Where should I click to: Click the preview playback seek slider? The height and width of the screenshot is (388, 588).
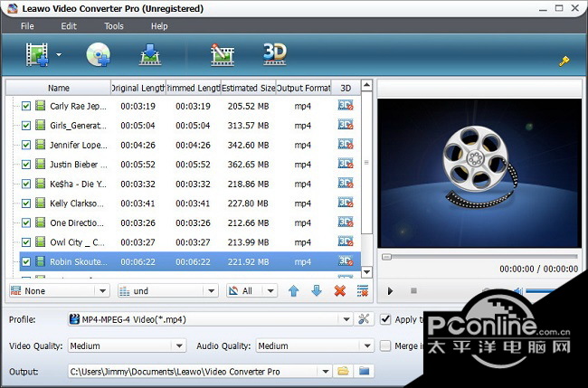click(479, 257)
